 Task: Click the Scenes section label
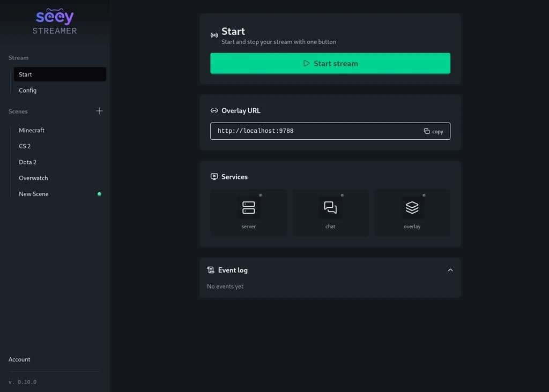tap(18, 111)
